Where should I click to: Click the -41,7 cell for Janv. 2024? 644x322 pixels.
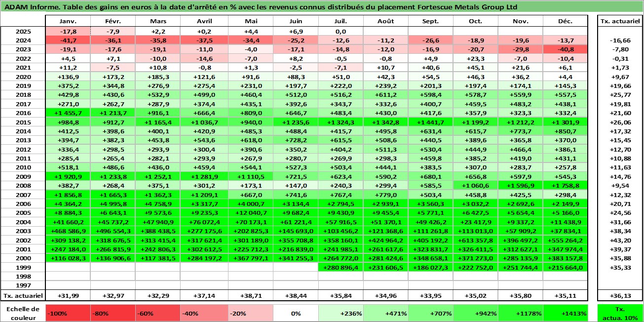click(68, 40)
